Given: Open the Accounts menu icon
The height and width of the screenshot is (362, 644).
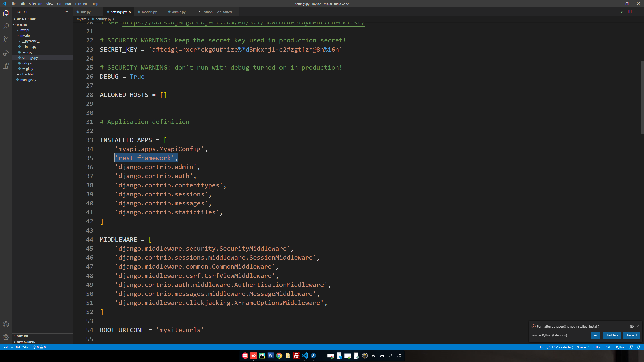Looking at the screenshot, I should (6, 324).
